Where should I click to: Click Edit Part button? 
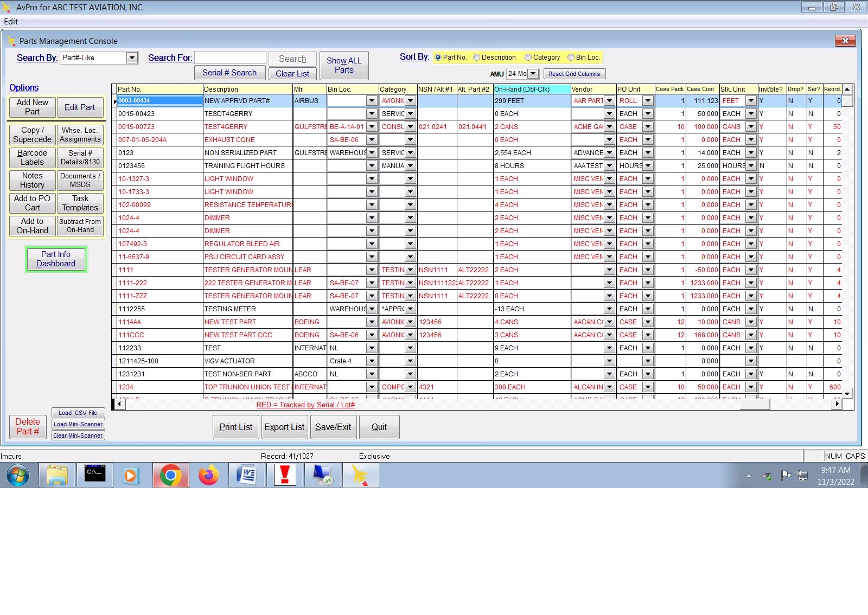coord(80,107)
